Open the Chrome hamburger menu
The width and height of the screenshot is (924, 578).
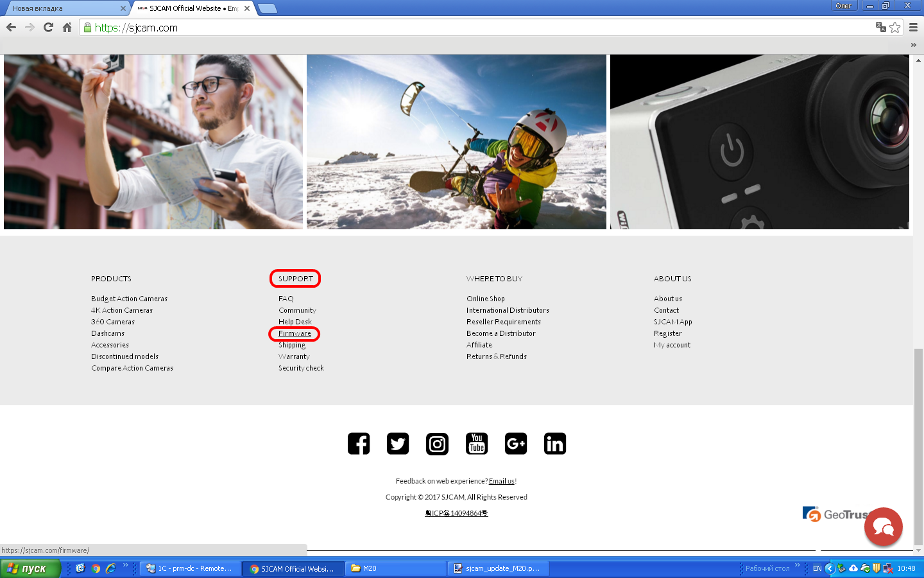pyautogui.click(x=913, y=27)
